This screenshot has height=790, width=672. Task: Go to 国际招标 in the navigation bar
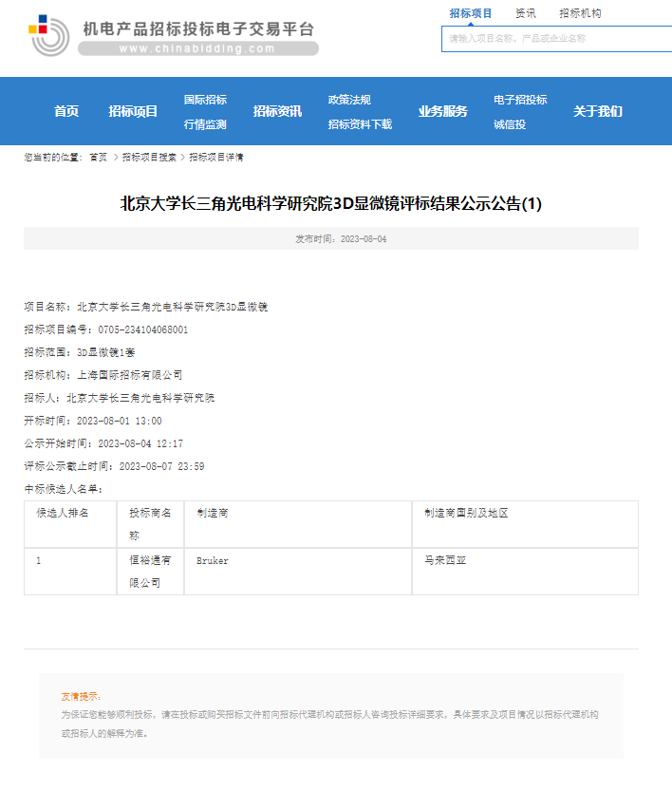coord(205,100)
